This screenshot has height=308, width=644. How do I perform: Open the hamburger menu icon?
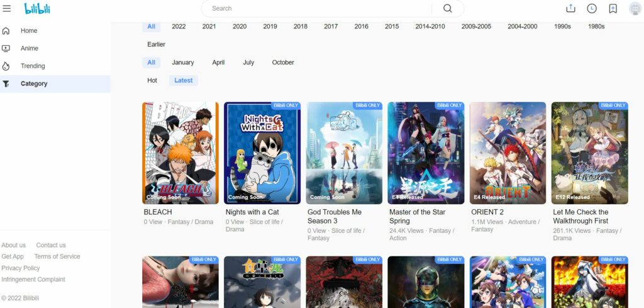pyautogui.click(x=6, y=8)
